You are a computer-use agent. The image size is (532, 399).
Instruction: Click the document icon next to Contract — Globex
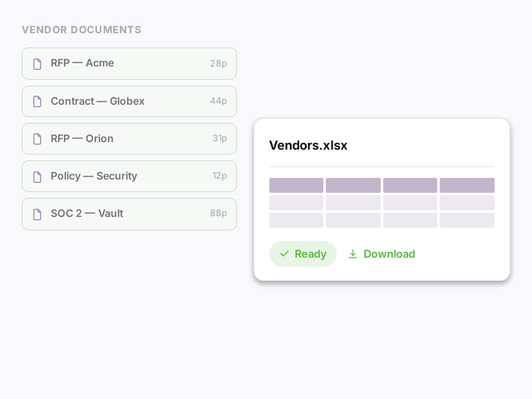pos(37,101)
